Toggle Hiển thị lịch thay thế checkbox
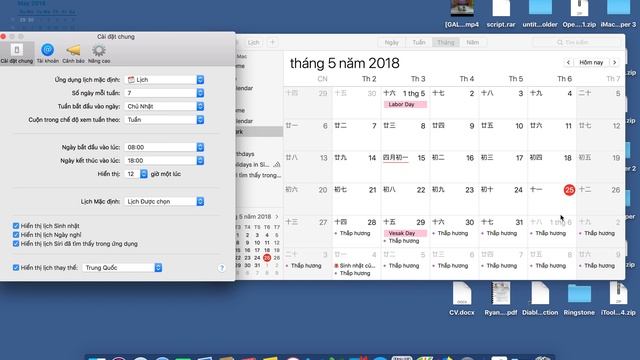This screenshot has width=640, height=360. pyautogui.click(x=16, y=268)
